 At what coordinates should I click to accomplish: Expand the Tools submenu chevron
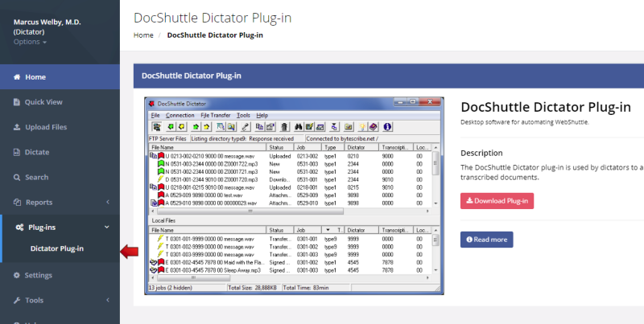click(x=107, y=300)
